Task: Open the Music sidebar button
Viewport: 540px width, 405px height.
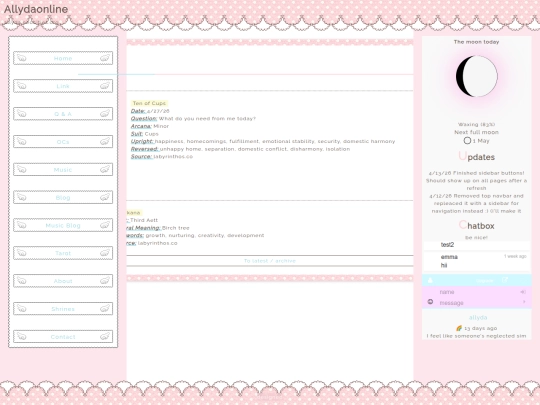Action: click(x=63, y=170)
